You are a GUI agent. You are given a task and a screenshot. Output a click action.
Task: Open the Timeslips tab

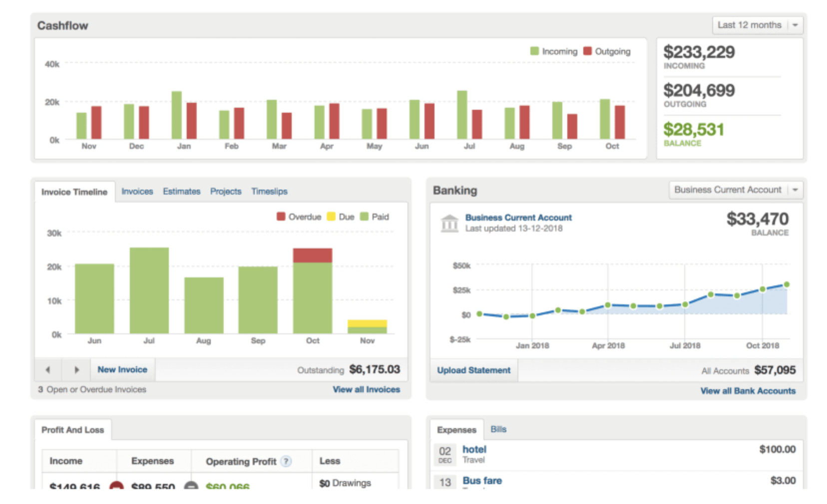[269, 192]
